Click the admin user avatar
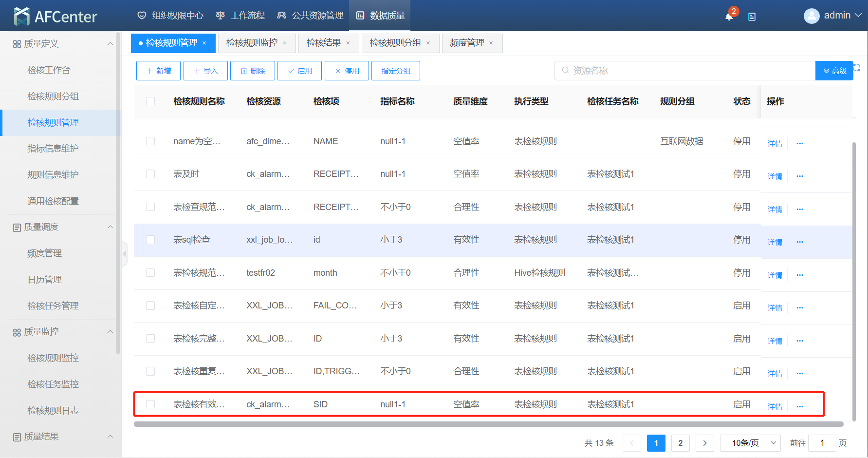The image size is (868, 458). pyautogui.click(x=811, y=16)
